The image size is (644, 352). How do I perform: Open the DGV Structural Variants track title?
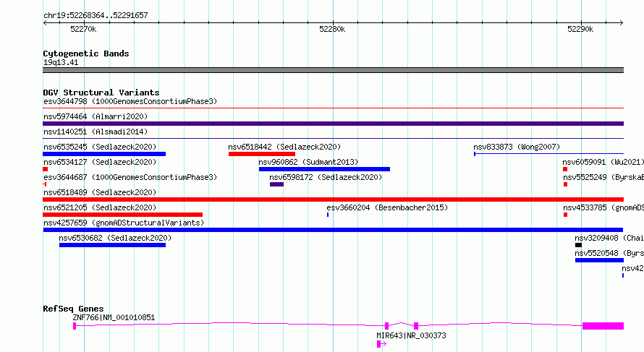click(x=101, y=93)
